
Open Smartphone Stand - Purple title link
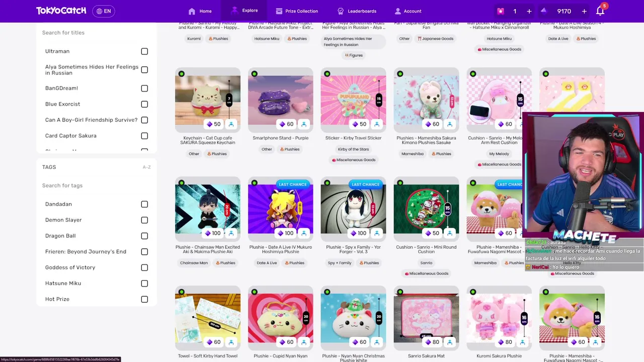pyautogui.click(x=280, y=138)
